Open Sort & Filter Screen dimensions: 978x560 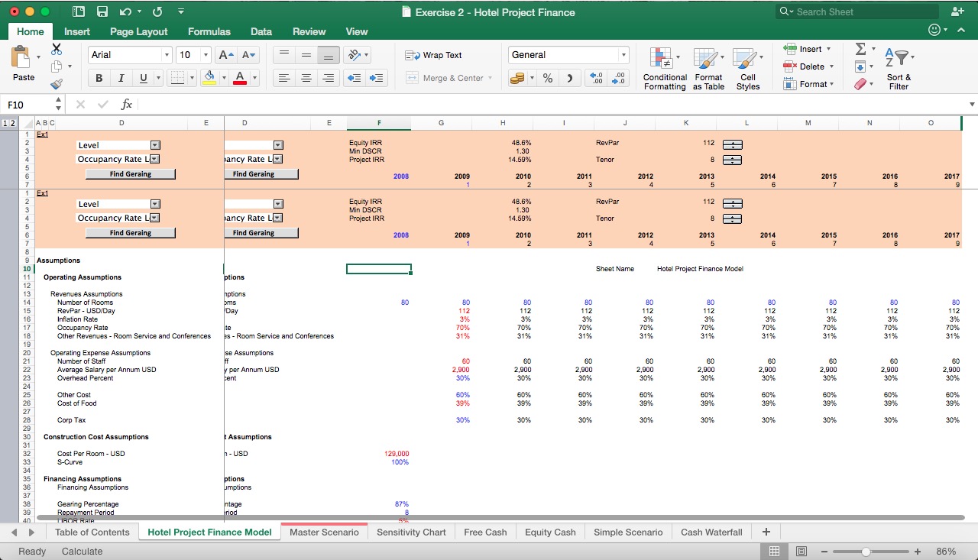[899, 69]
